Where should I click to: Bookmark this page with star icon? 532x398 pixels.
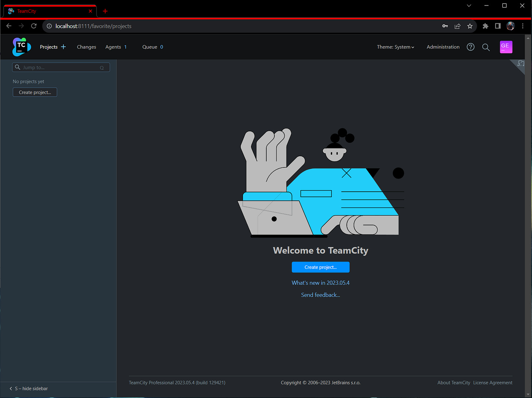(470, 26)
